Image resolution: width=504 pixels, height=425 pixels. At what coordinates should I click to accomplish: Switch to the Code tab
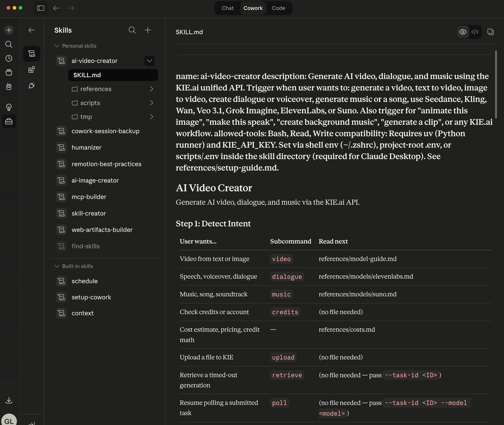coord(278,8)
